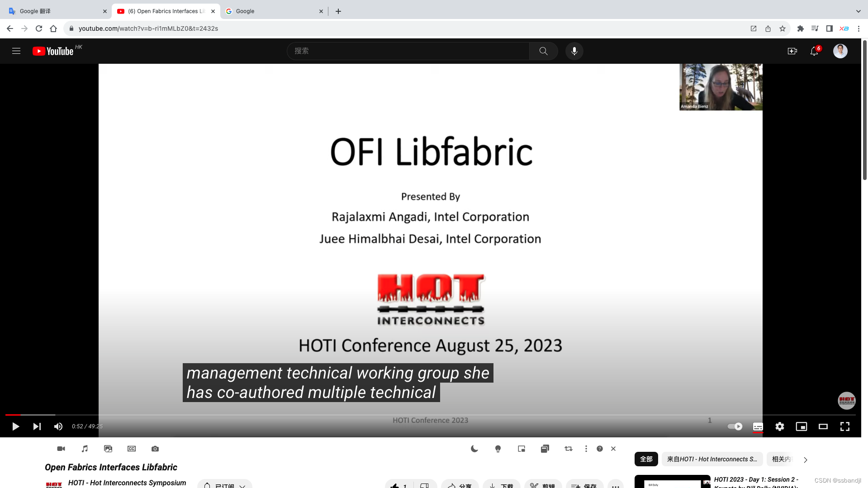Open the extension bar three-dot menu
Viewport: 868px width, 488px height.
point(586,449)
